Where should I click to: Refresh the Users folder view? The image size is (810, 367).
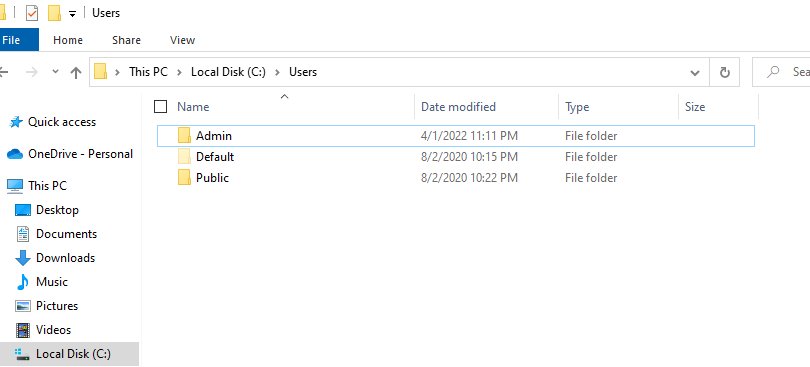coord(725,72)
